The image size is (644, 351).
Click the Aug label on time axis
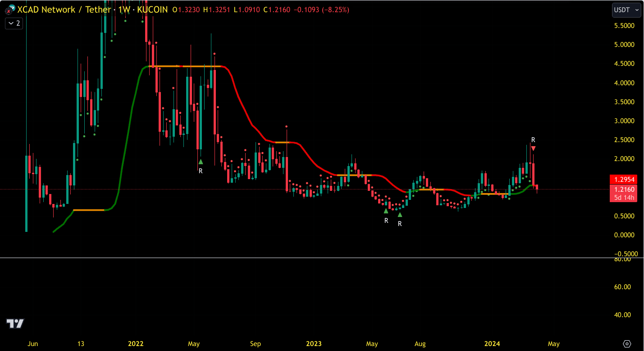point(420,344)
